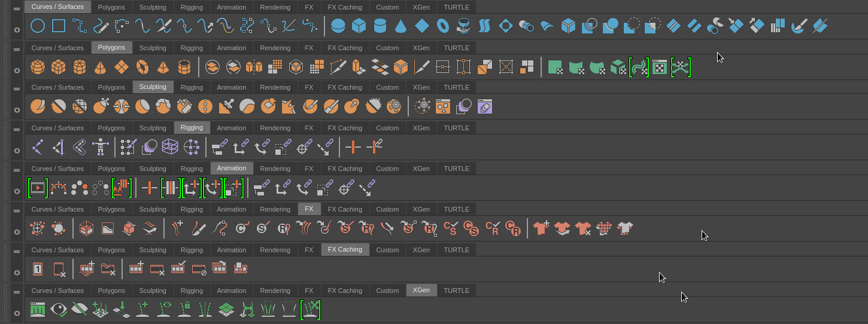
Task: Click the FX Caching frame icon numbered 1
Action: point(38,269)
